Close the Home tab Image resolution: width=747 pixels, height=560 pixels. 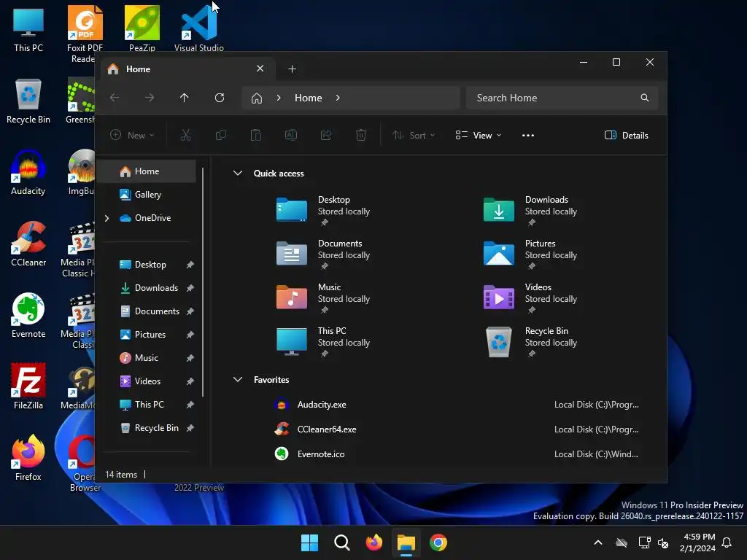[260, 69]
